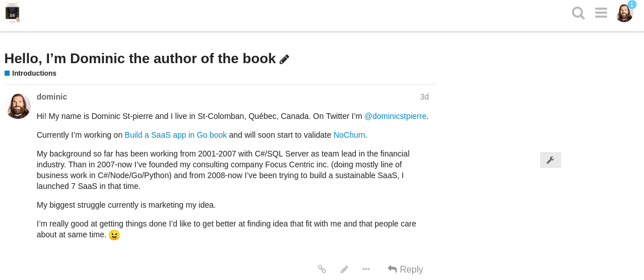This screenshot has height=280, width=644.
Task: Click the wrench admin actions button
Action: [550, 160]
